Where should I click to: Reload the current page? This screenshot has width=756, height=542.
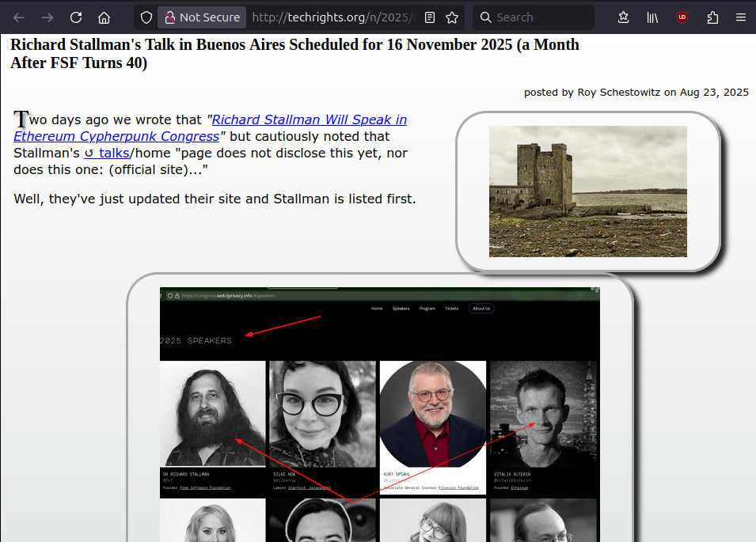[76, 18]
